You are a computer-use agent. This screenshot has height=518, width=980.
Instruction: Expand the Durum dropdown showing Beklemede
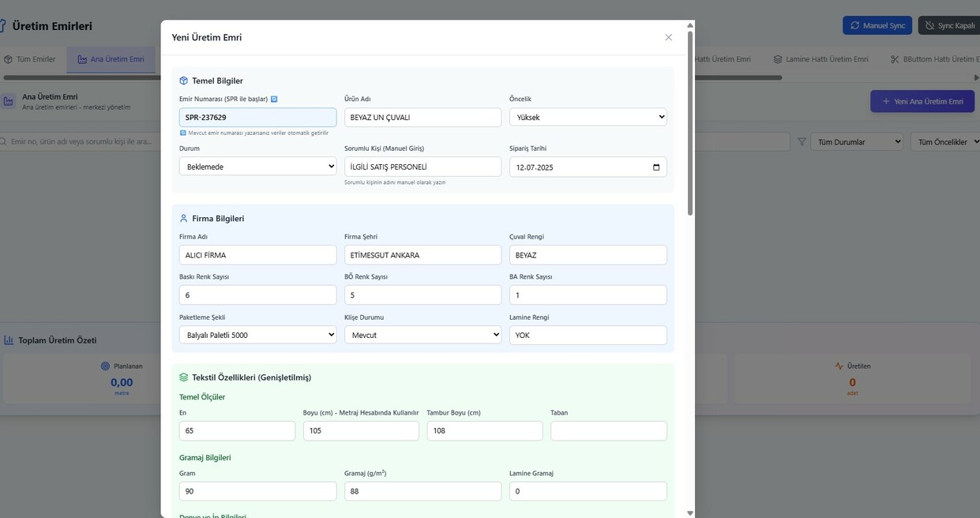[x=257, y=167]
